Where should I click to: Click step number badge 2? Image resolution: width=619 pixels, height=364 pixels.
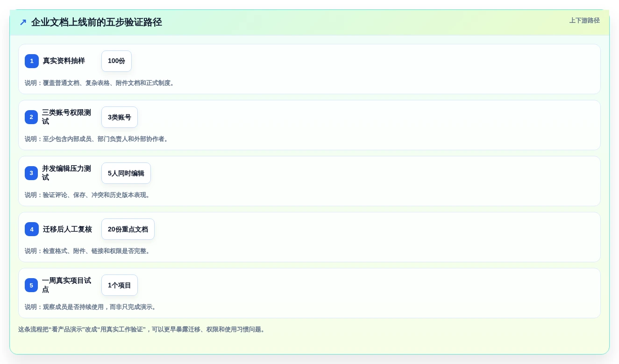pyautogui.click(x=31, y=117)
